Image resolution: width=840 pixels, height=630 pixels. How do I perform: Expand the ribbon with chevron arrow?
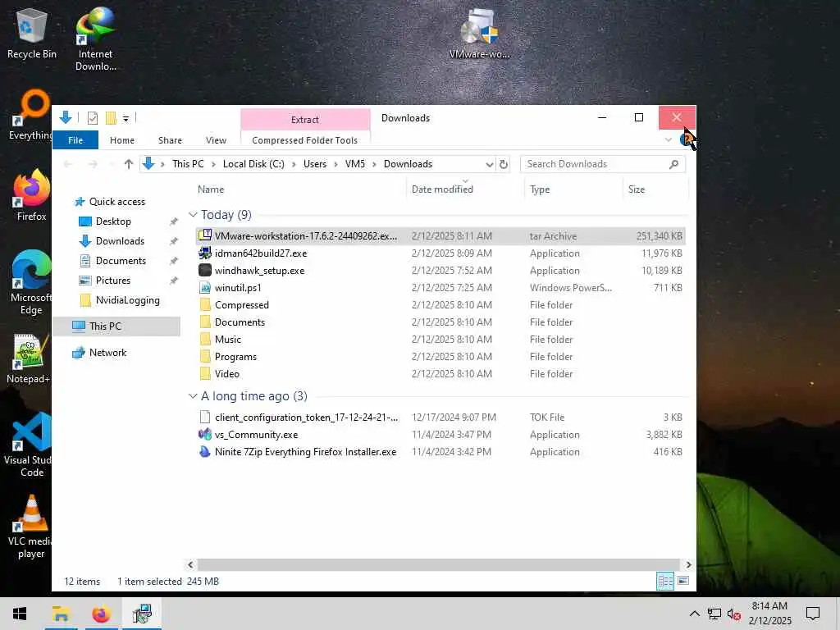(x=669, y=139)
